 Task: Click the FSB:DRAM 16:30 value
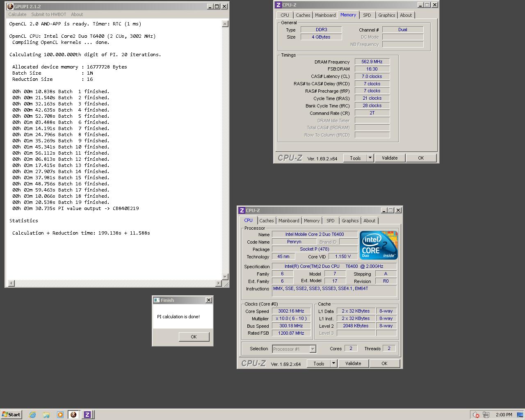tap(372, 69)
